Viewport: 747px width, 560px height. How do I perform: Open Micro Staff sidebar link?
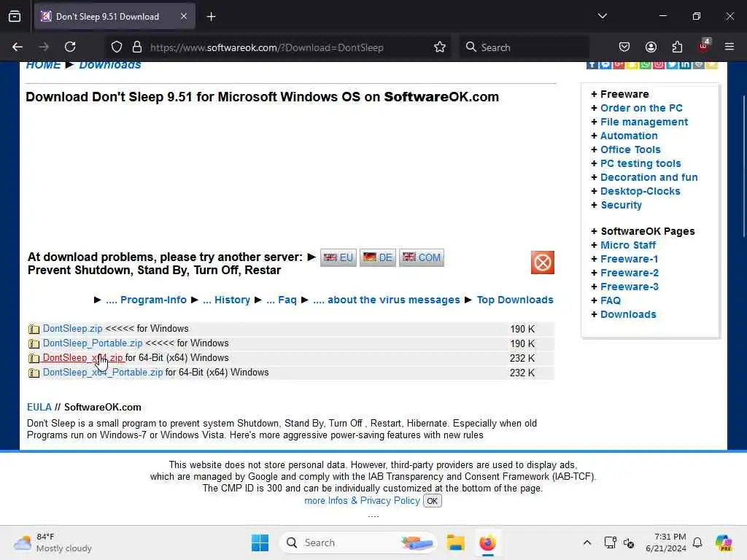pyautogui.click(x=628, y=245)
